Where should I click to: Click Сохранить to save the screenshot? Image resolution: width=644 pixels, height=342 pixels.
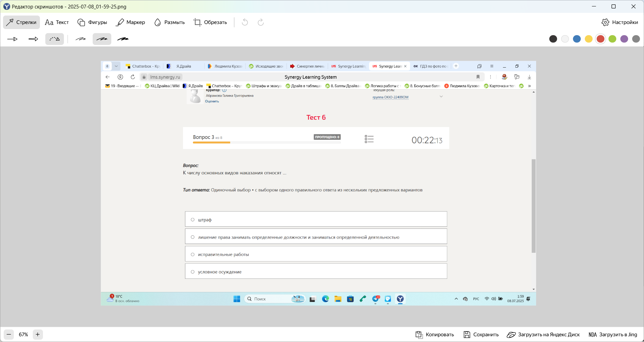coord(481,335)
